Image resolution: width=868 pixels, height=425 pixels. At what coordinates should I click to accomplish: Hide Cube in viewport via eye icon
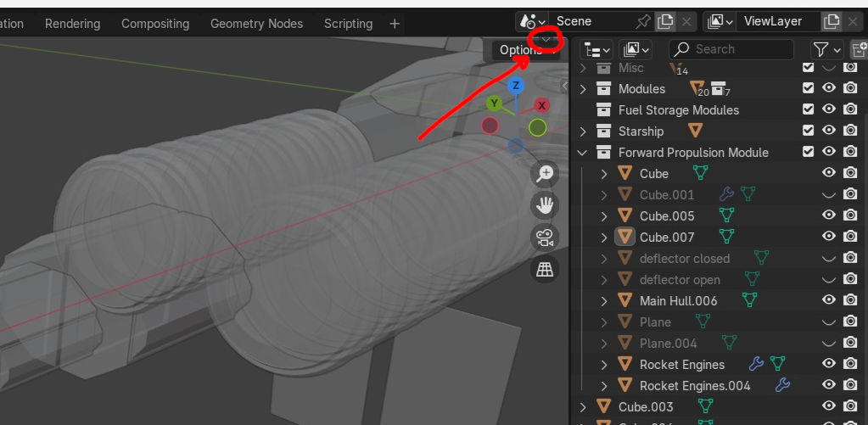pyautogui.click(x=829, y=173)
